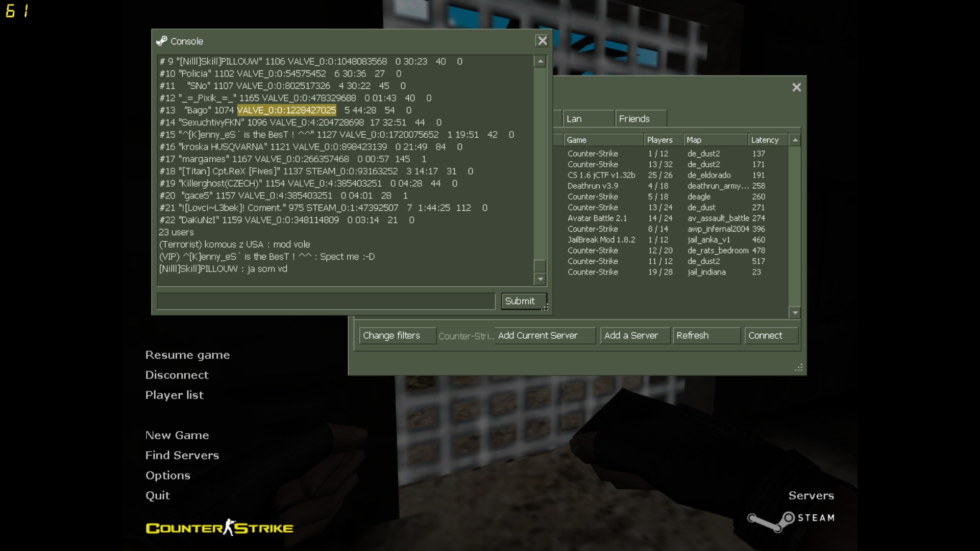The height and width of the screenshot is (551, 980).
Task: Click console line #16 kroska HUSQVARNA
Action: point(310,147)
